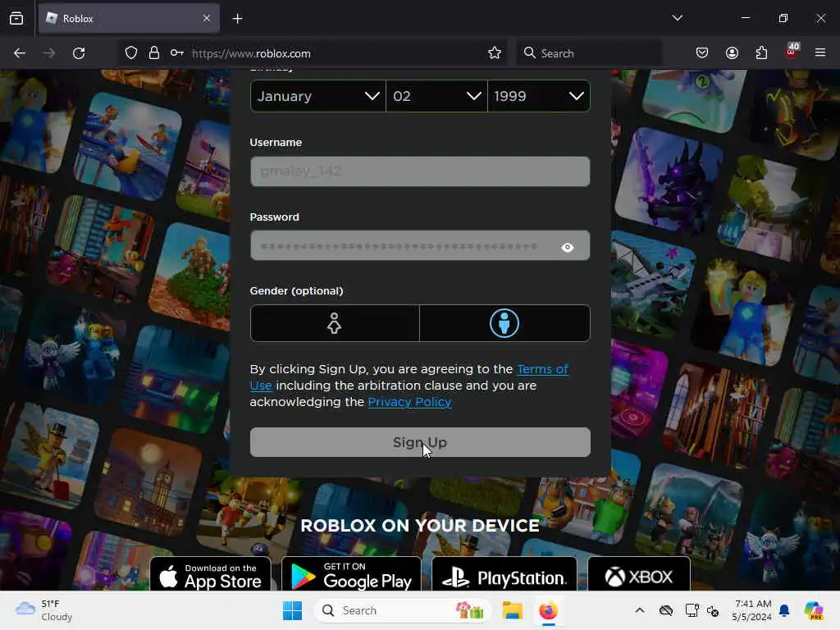
Task: Open the Xbox download badge
Action: click(x=639, y=575)
